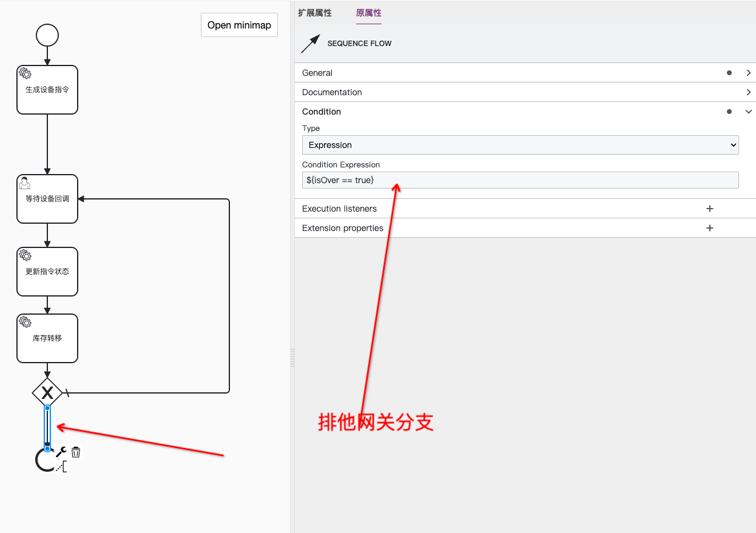This screenshot has width=756, height=533.
Task: Click the panel resize handle divider
Action: tap(292, 358)
